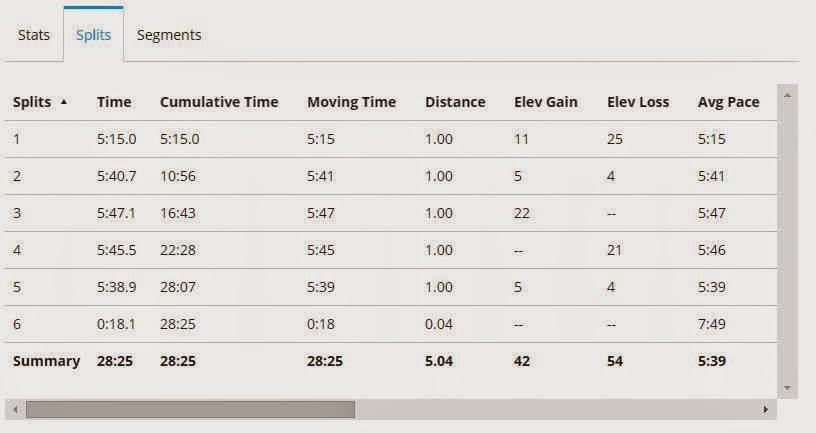816x433 pixels.
Task: Click the vertical scrollbar up arrow
Action: pos(787,96)
